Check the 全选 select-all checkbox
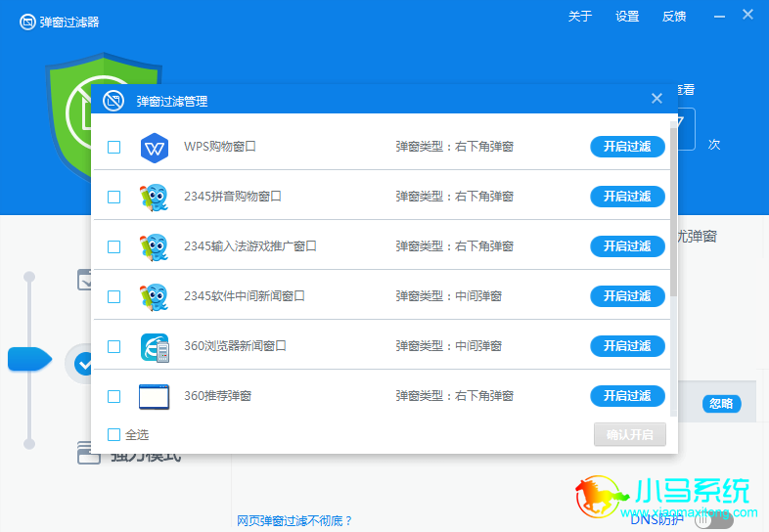The width and height of the screenshot is (769, 532). click(x=113, y=434)
